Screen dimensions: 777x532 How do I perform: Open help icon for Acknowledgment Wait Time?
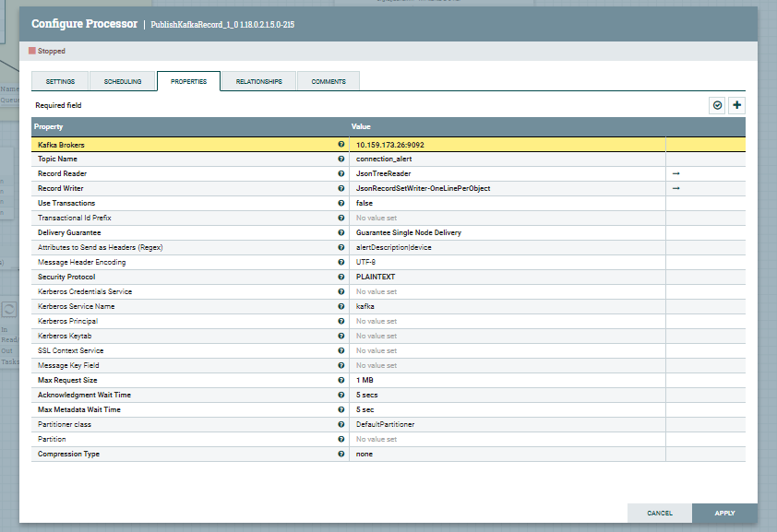coord(341,395)
